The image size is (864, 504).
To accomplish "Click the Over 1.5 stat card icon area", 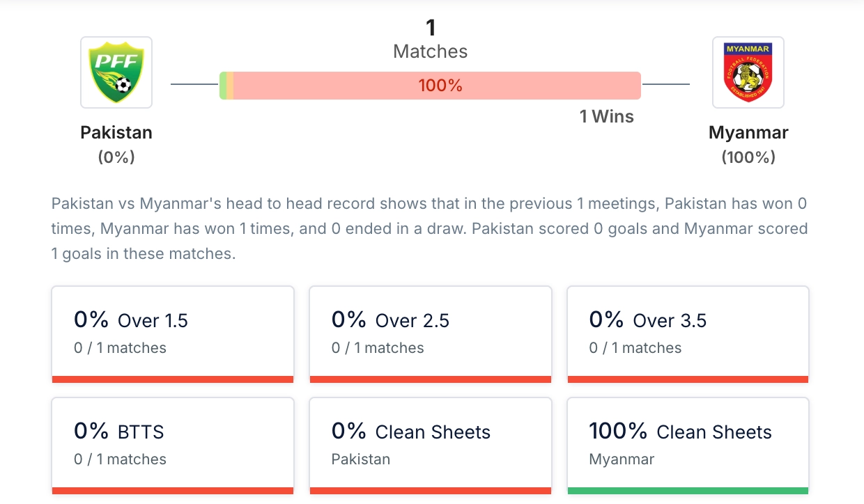I will pyautogui.click(x=172, y=333).
